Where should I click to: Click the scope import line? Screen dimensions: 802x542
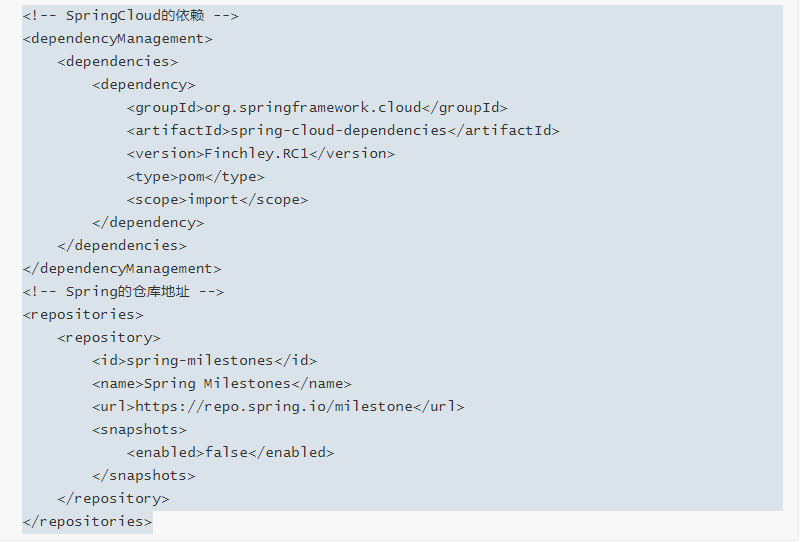tap(217, 200)
